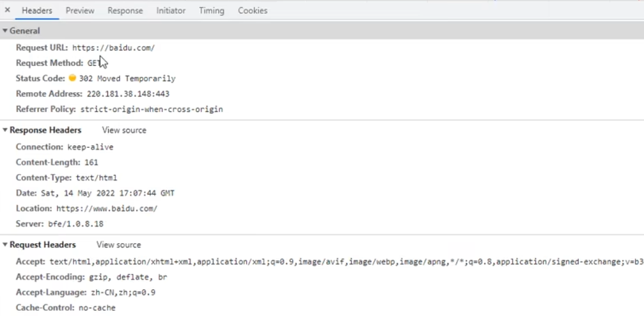This screenshot has height=316, width=644.
Task: Click the Server header value bfe/1.0.8.18
Action: tap(75, 224)
